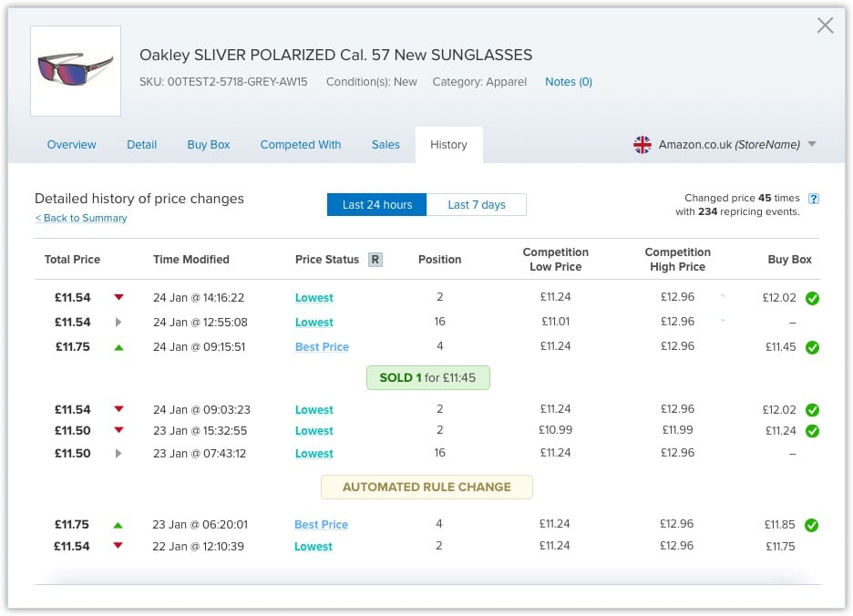Switch to the Last 7 days view
The image size is (853, 616).
click(477, 204)
